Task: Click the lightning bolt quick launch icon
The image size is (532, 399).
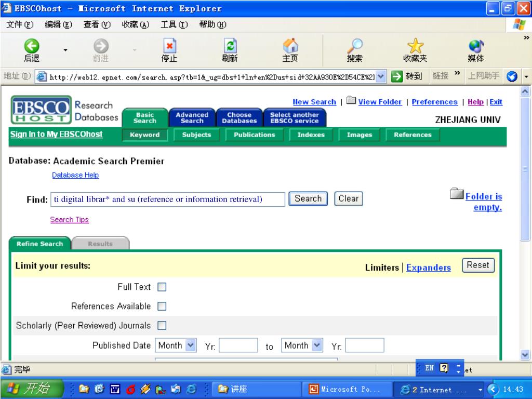Action: [x=145, y=389]
